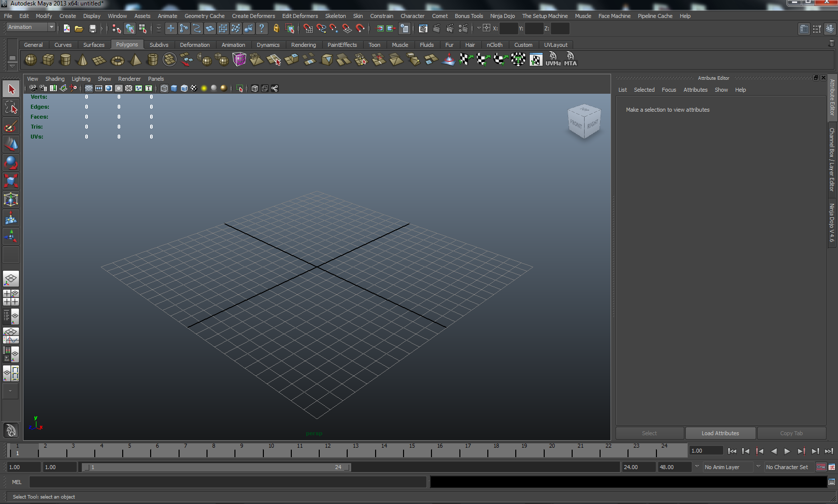Click the polygon torus shelf icon

tap(117, 60)
